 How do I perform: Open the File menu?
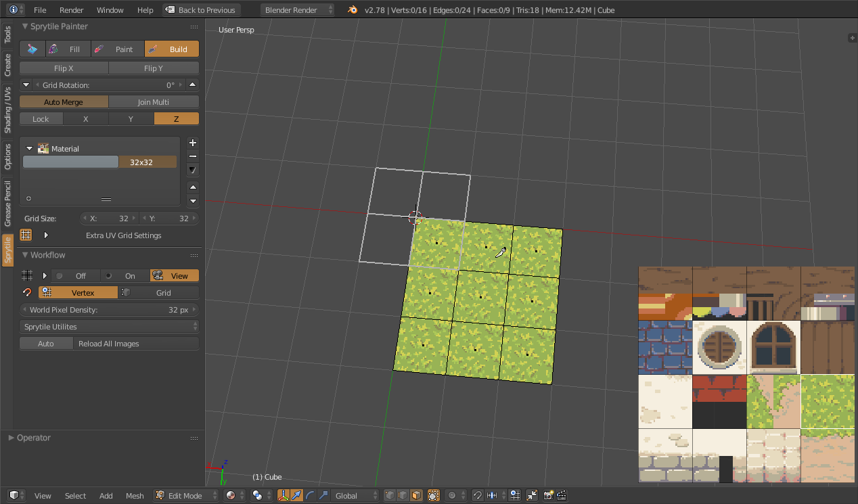40,10
